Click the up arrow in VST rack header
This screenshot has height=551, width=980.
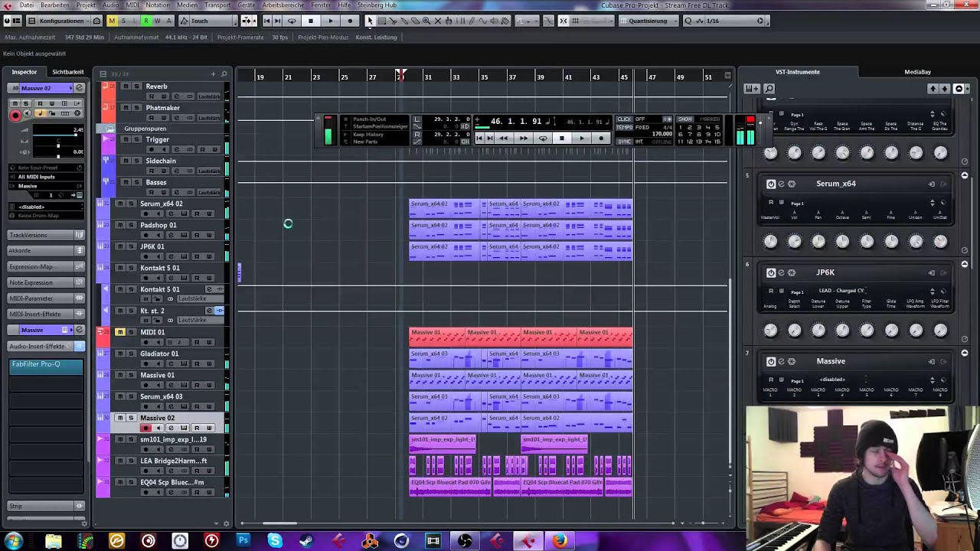(x=933, y=89)
